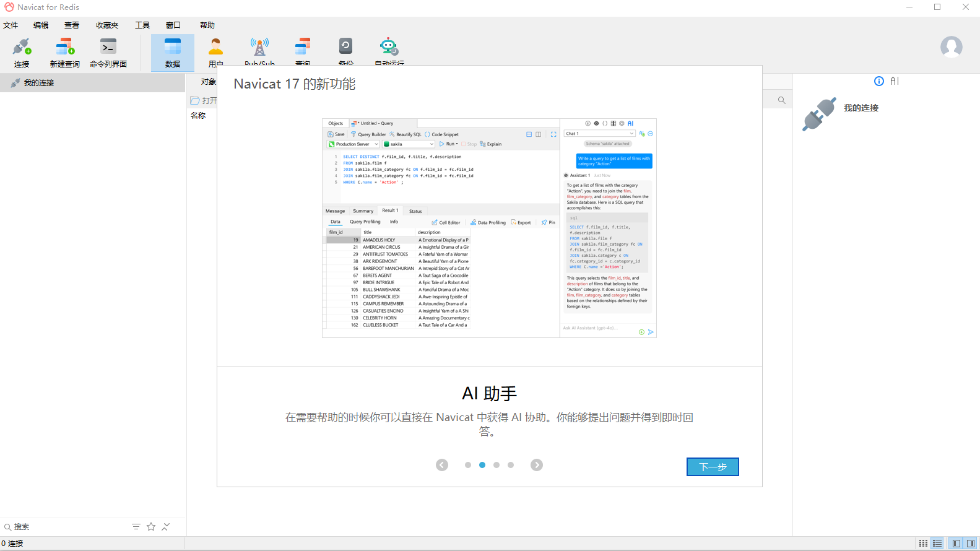
Task: Select the second page dot indicator
Action: (482, 465)
